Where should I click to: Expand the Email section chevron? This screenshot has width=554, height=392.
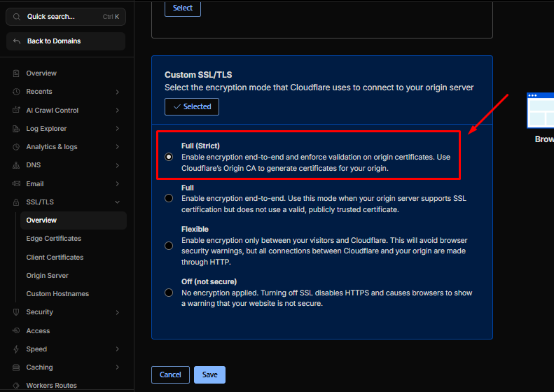pos(117,183)
